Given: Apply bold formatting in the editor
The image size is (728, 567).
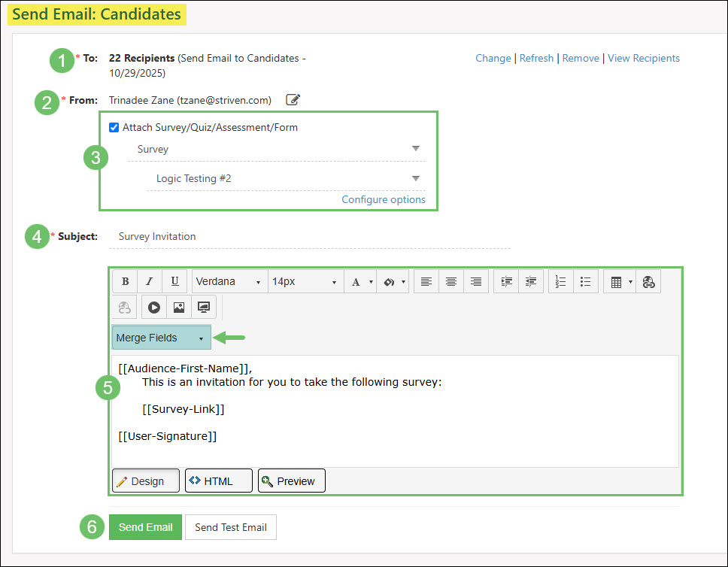Looking at the screenshot, I should click(x=125, y=280).
